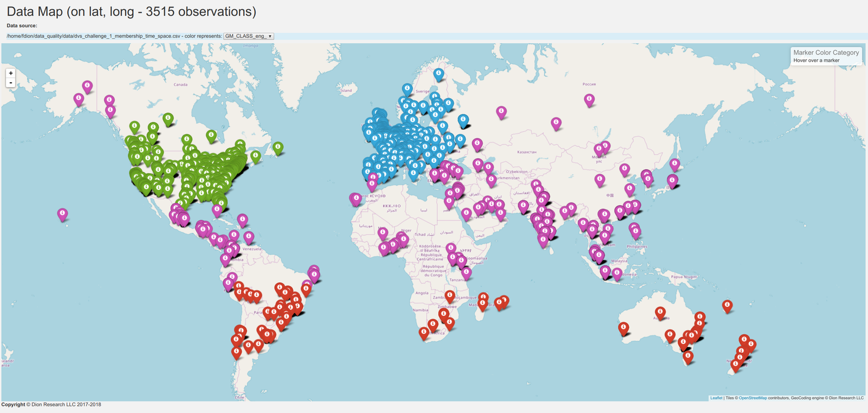Click the isolated magenta marker west of Mexico
This screenshot has width=868, height=413.
click(62, 213)
